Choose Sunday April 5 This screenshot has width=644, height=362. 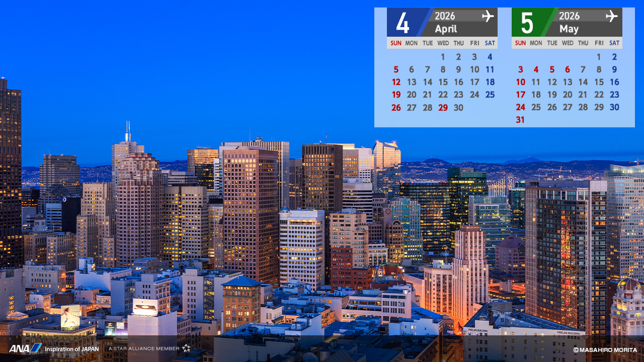[x=396, y=69]
